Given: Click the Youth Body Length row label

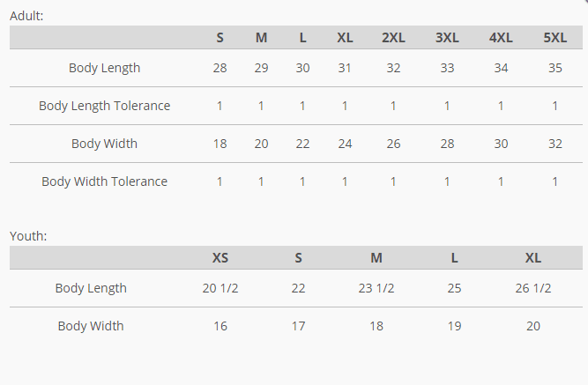Looking at the screenshot, I should (91, 288).
